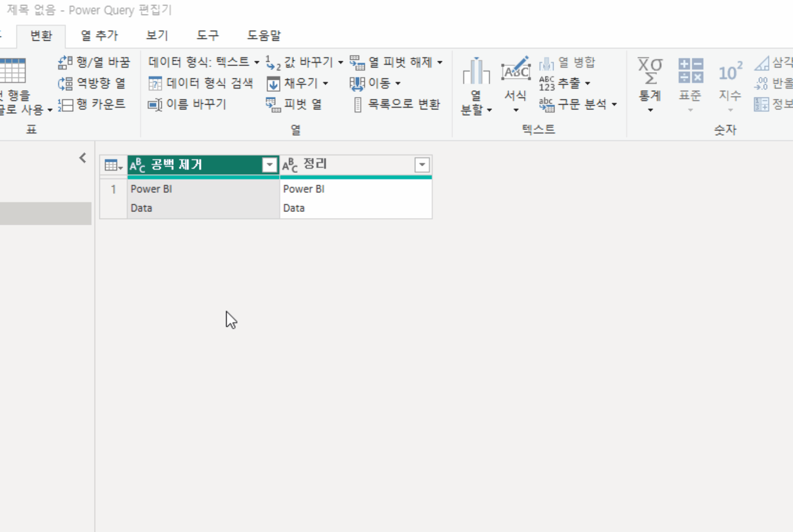
Task: Click the 피벗 열 pivot column icon
Action: coord(273,105)
